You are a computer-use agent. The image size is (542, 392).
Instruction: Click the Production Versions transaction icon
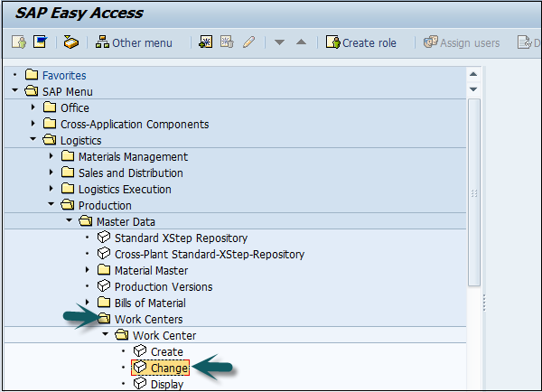[103, 287]
